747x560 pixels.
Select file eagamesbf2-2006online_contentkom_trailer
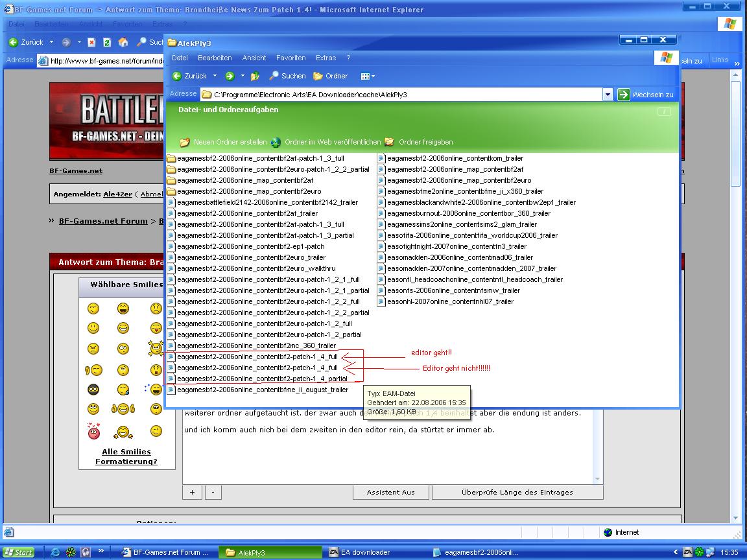point(450,158)
